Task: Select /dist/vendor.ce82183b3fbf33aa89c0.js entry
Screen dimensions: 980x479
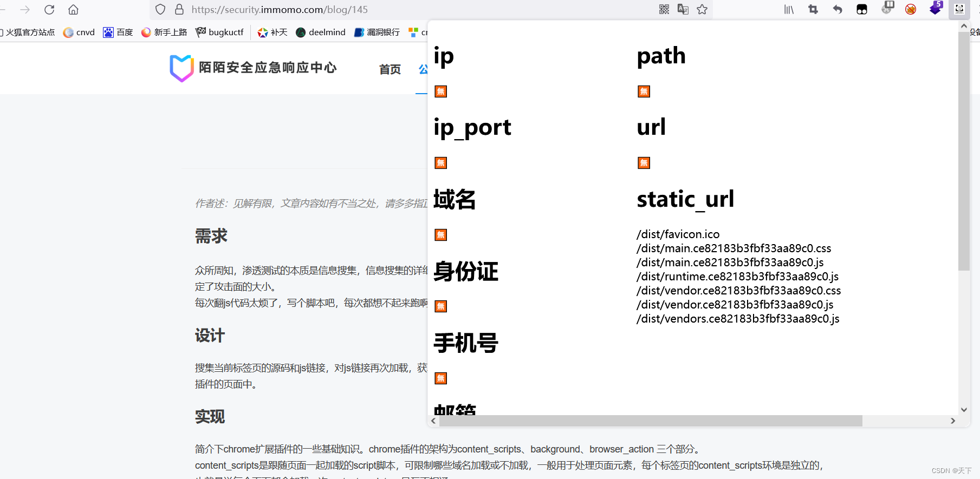Action: tap(735, 305)
